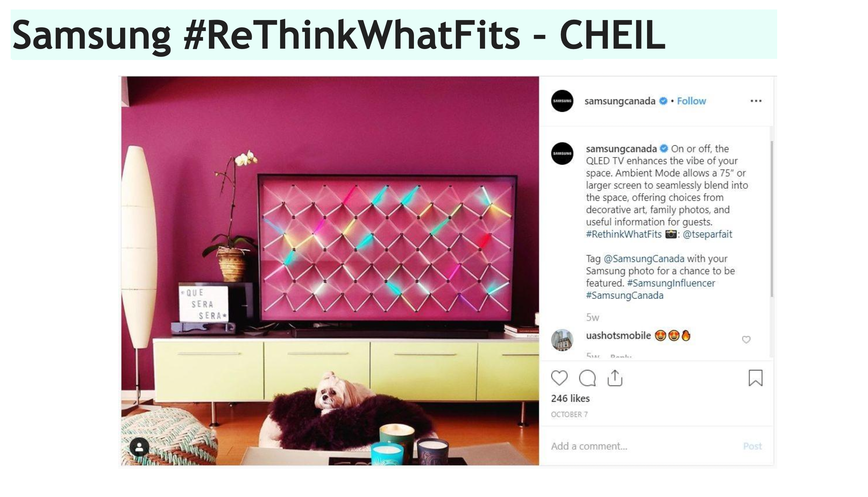
Task: Open Samsung avatar beside the caption
Action: click(562, 153)
